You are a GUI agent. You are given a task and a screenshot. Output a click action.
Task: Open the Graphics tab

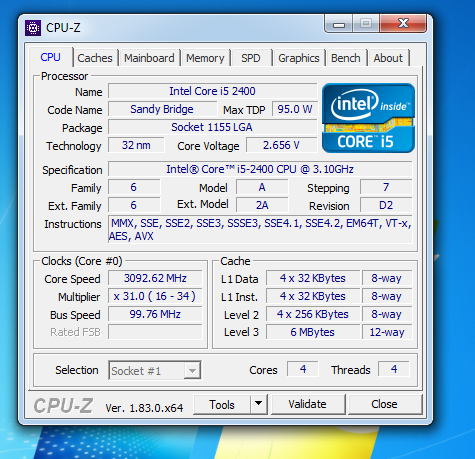pos(299,58)
